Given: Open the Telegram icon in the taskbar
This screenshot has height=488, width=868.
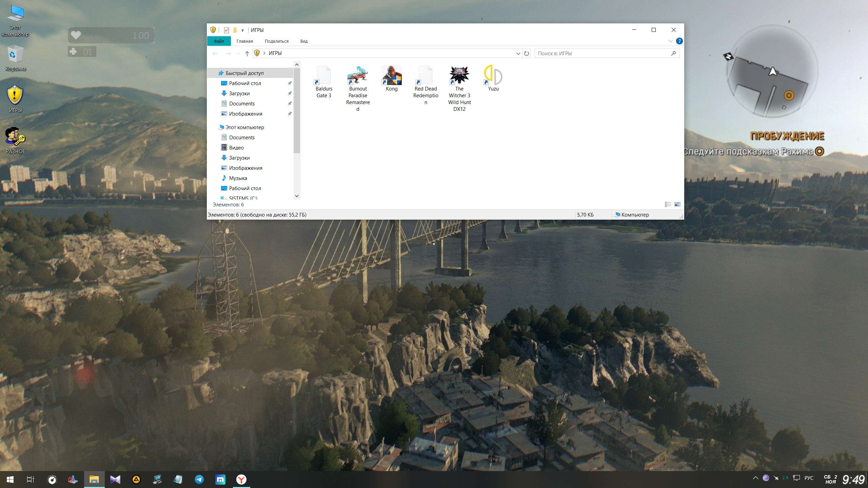Looking at the screenshot, I should [199, 479].
